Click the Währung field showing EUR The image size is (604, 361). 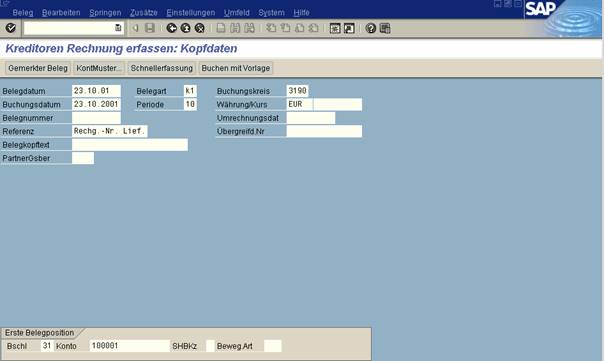[299, 104]
